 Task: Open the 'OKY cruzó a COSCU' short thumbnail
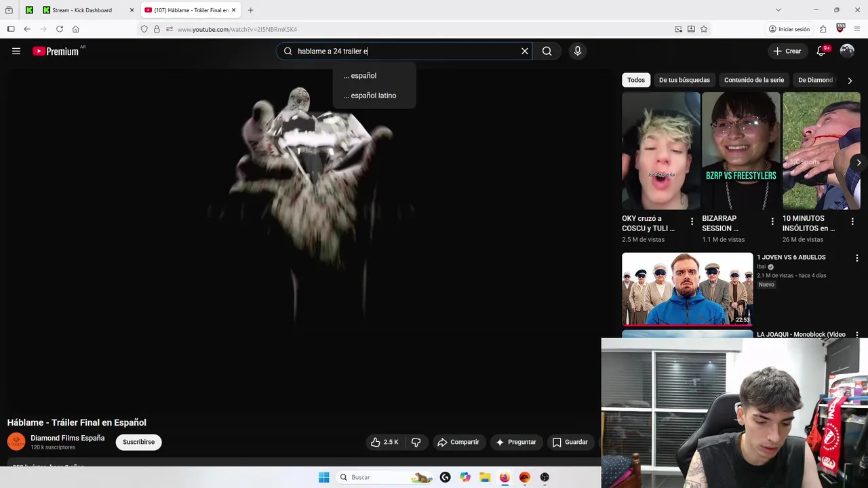point(661,151)
